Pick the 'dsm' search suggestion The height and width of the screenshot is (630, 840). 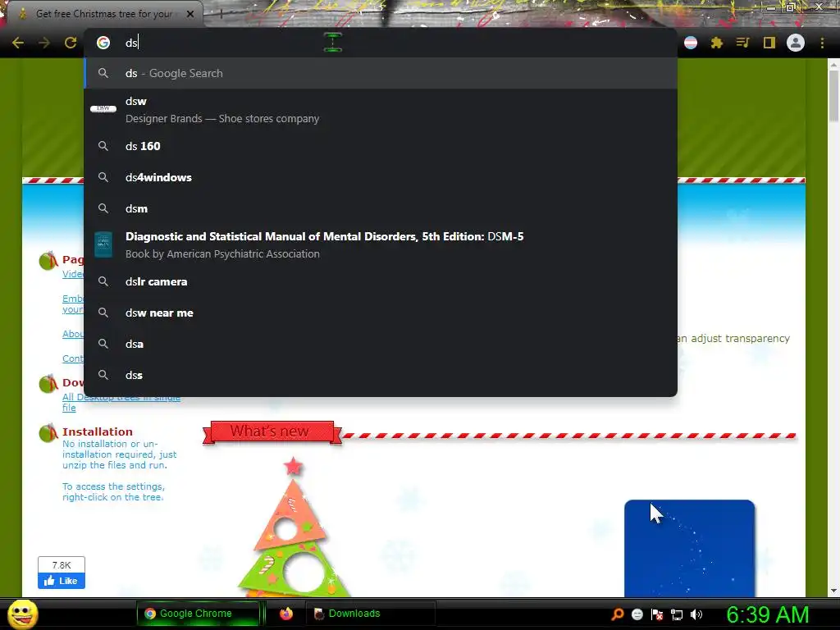381,208
